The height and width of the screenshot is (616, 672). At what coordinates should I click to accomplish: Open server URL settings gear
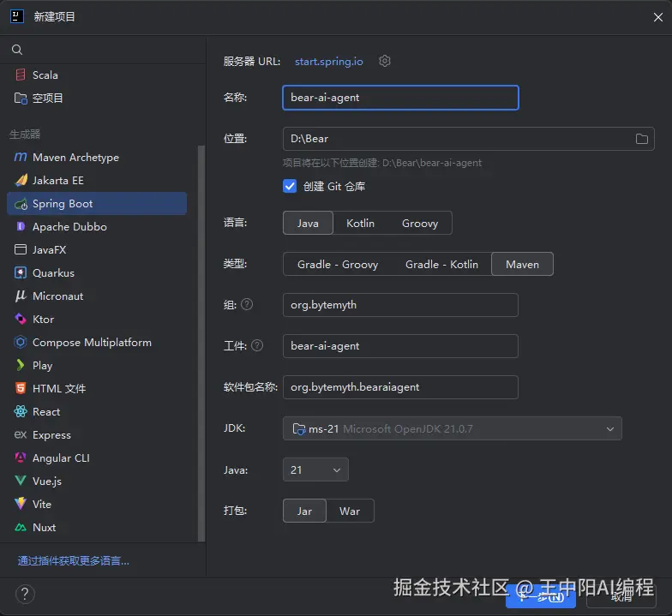(384, 62)
